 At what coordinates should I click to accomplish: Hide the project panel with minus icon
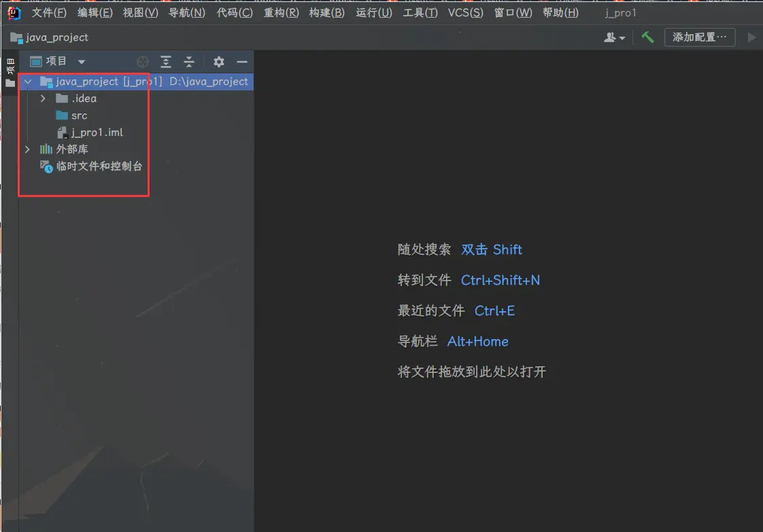(x=241, y=62)
